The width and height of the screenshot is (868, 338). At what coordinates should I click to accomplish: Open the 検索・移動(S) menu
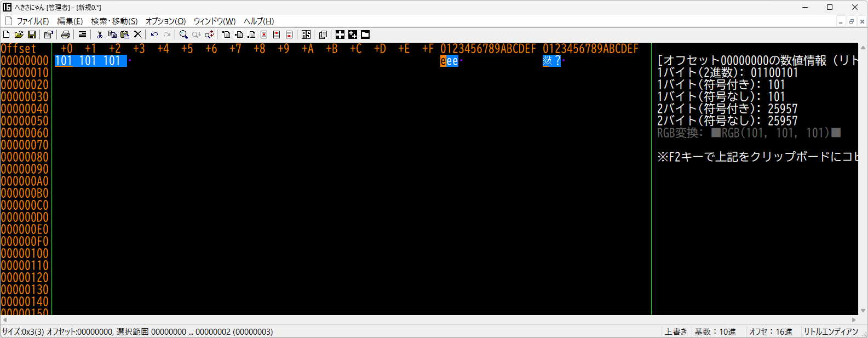[114, 21]
